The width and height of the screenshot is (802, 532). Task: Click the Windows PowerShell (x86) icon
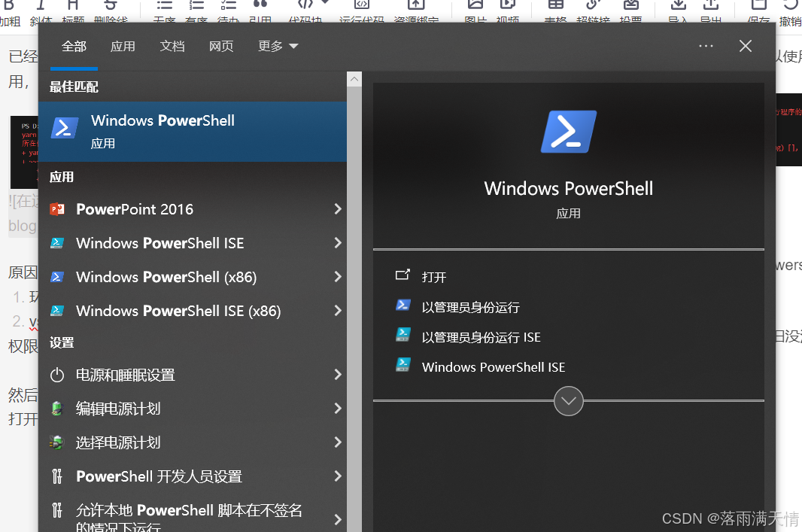(57, 277)
